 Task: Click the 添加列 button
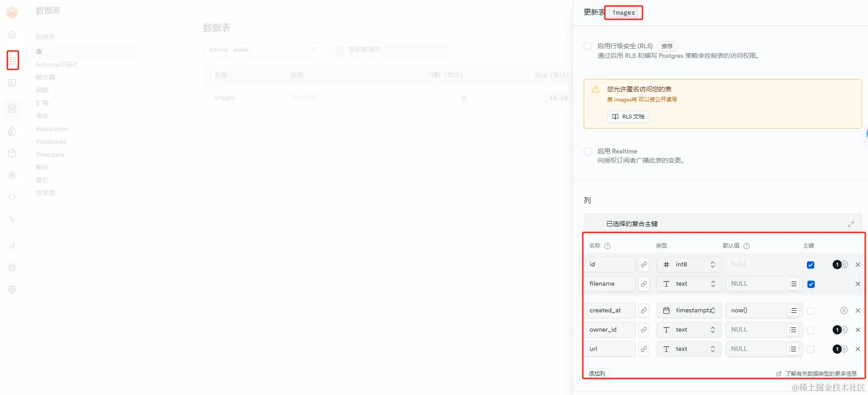click(597, 373)
